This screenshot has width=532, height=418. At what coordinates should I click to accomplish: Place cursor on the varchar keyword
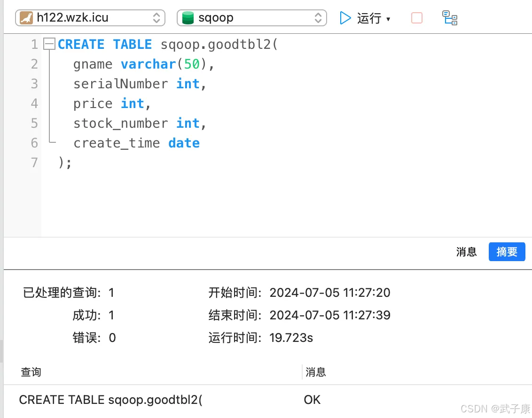148,64
